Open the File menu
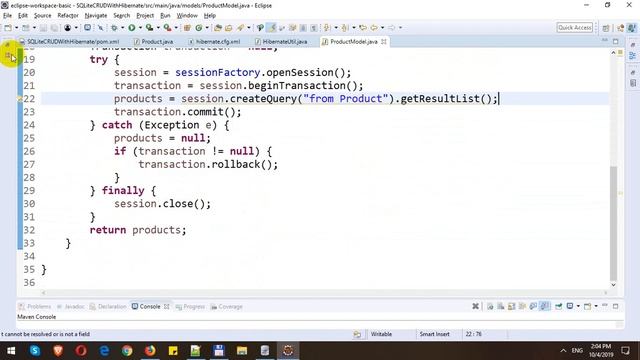Screen dimensions: 640x360 tap(7, 16)
